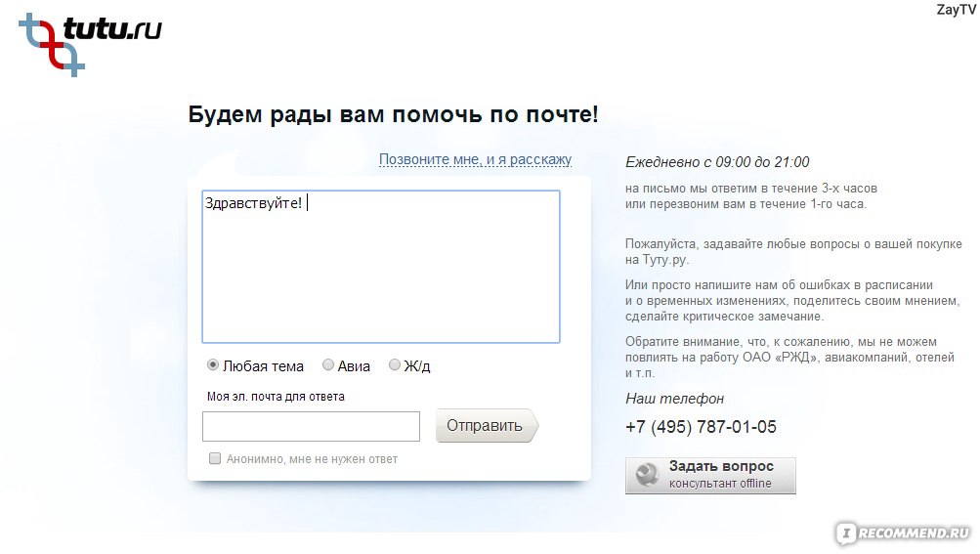Open the tutu.ru logo homepage link

(91, 44)
